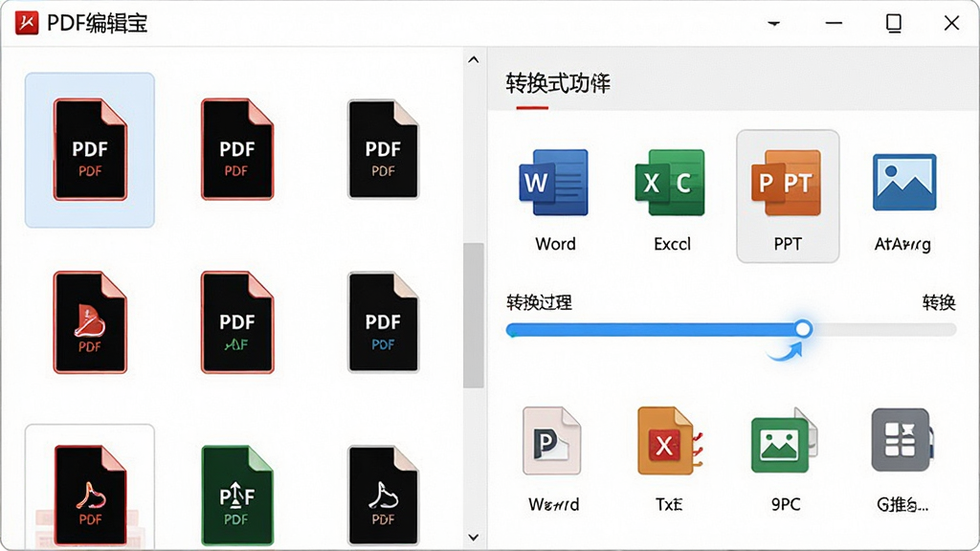Close the PDF编辑宝 window

pos(951,23)
